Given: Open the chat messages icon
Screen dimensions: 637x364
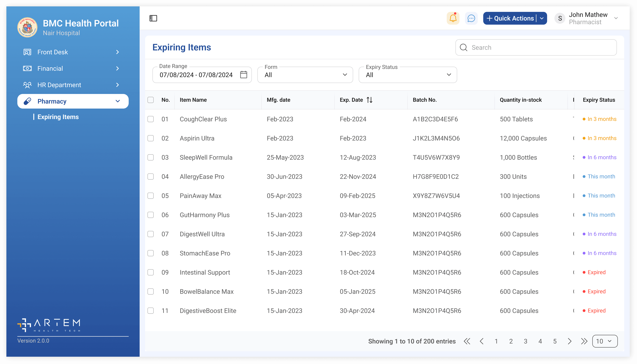Looking at the screenshot, I should [471, 18].
